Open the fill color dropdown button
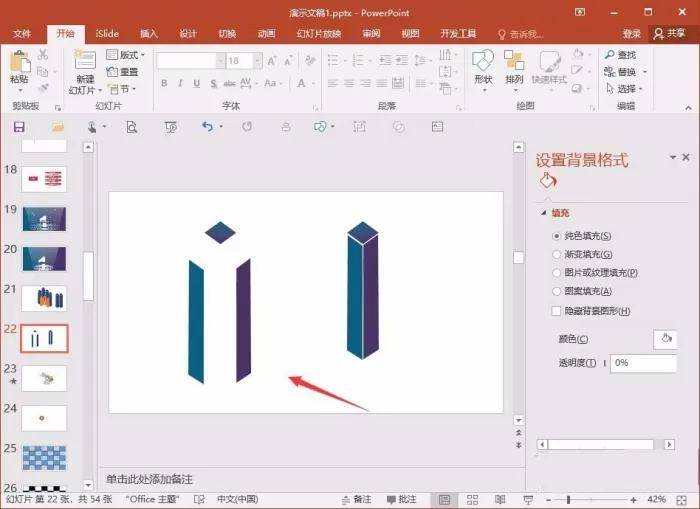This screenshot has height=509, width=700. click(x=665, y=339)
